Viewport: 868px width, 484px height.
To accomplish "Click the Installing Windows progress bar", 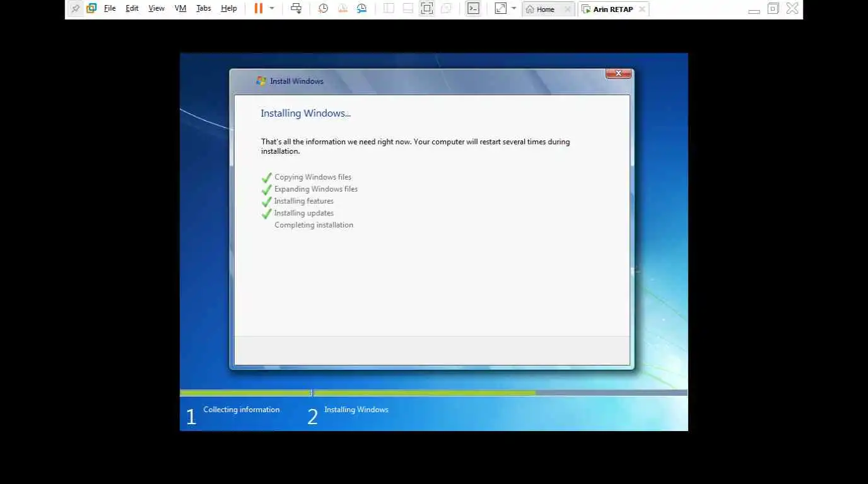I will tap(500, 393).
